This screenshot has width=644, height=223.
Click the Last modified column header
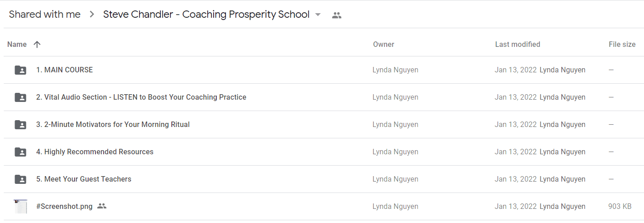click(518, 44)
